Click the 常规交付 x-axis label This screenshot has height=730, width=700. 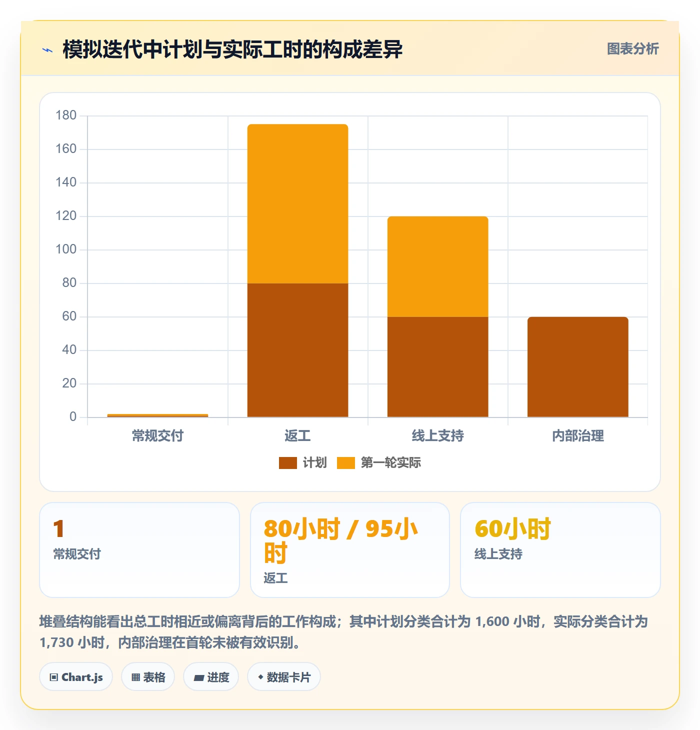pos(158,436)
